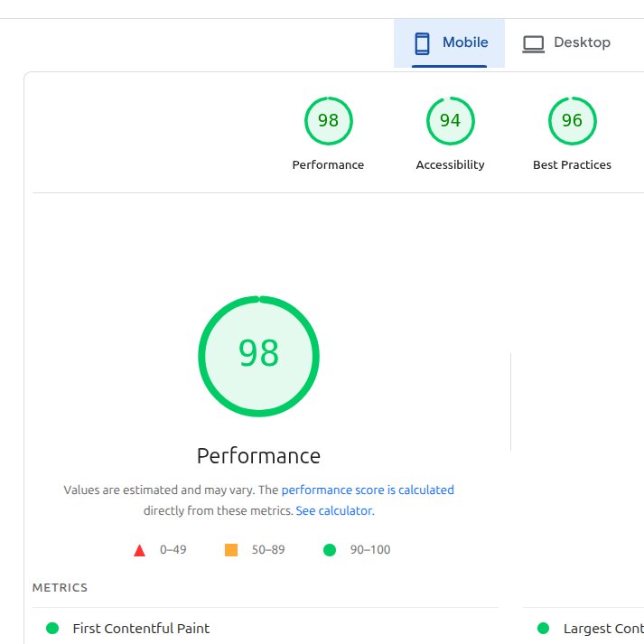644x644 pixels.
Task: Click the '50–89' legend text
Action: [x=268, y=549]
